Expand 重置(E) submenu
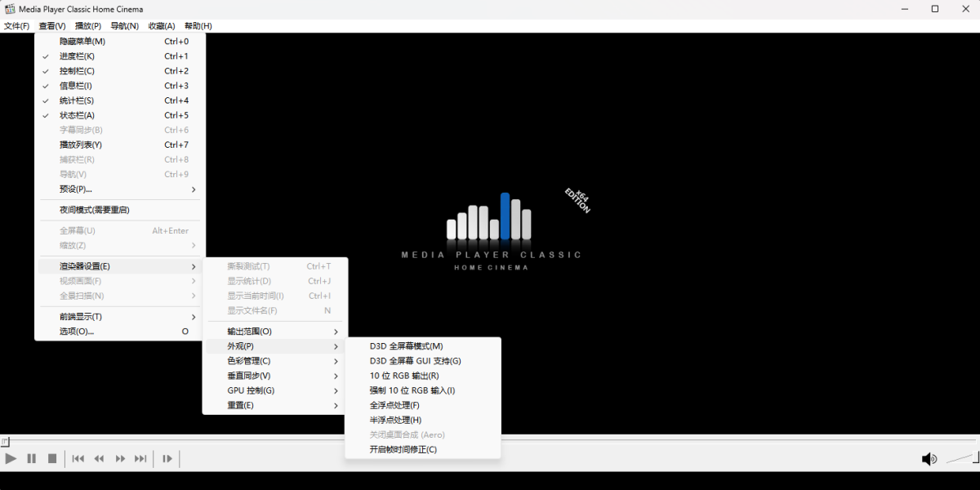The image size is (980, 490). click(x=274, y=405)
